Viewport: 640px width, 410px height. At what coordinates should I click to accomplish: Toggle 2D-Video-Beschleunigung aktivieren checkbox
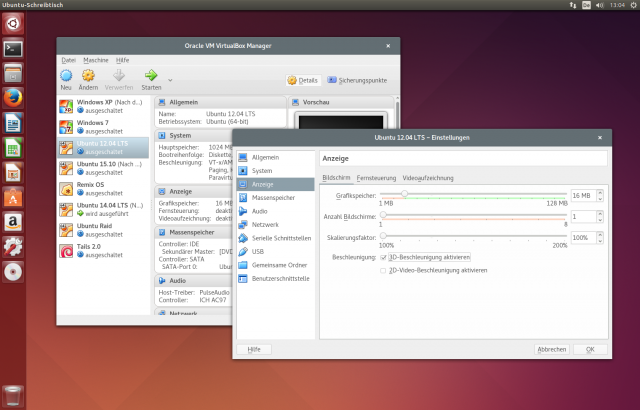(383, 270)
